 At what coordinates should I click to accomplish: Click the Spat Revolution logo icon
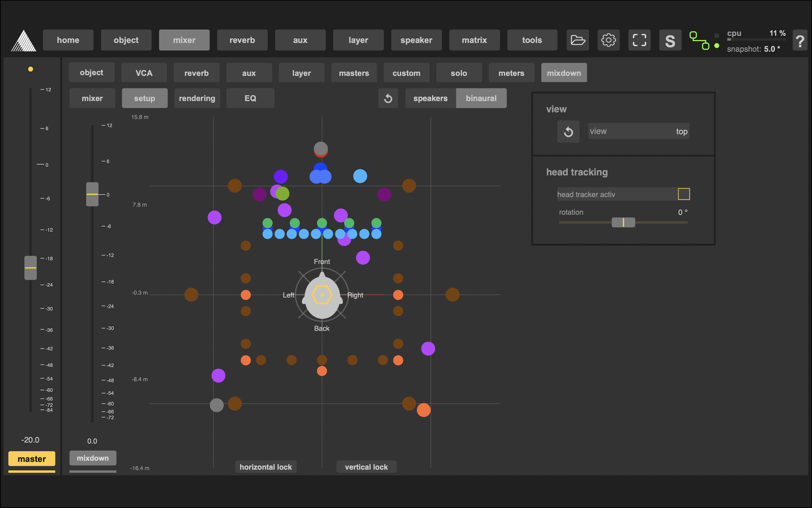click(23, 41)
